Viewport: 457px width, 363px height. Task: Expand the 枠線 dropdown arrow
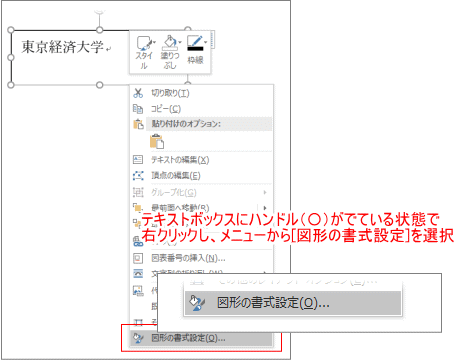(206, 42)
